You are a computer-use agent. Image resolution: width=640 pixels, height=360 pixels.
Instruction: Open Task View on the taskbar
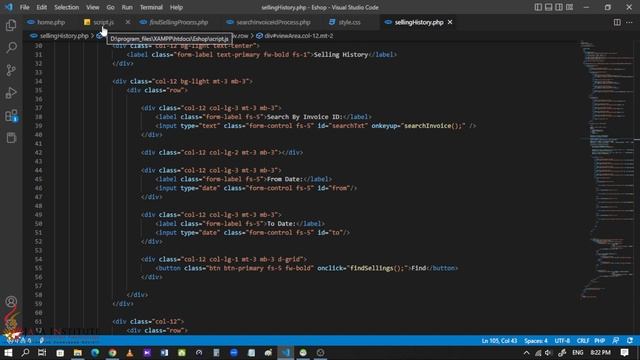click(42, 353)
